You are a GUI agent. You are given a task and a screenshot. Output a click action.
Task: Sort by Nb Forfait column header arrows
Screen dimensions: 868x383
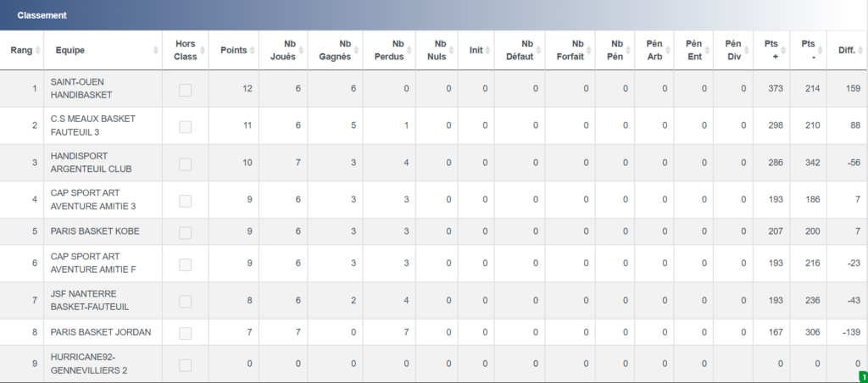(588, 50)
